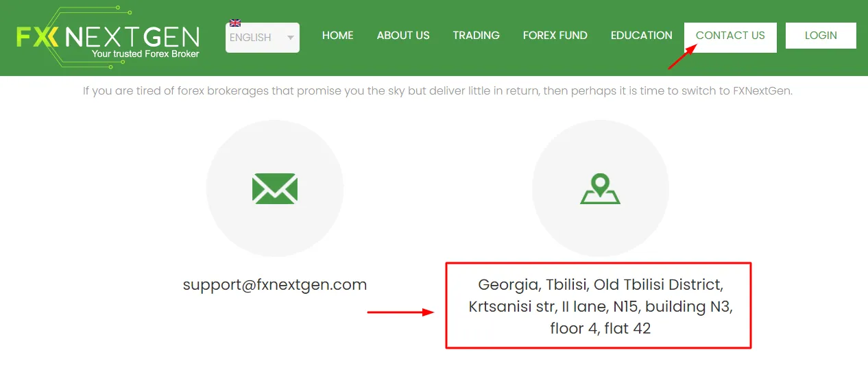Click the gray circle around the envelope
This screenshot has height=374, width=868.
pos(275,188)
